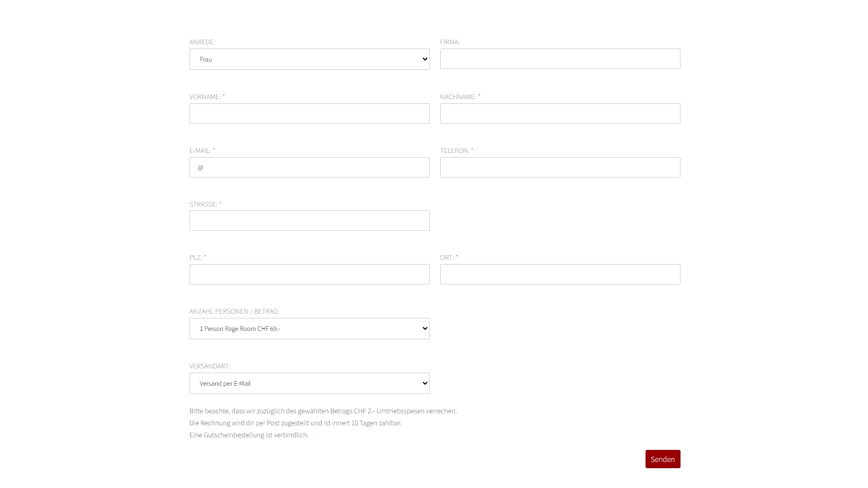868x488 pixels.
Task: Click the Strasse text field
Action: (x=309, y=220)
